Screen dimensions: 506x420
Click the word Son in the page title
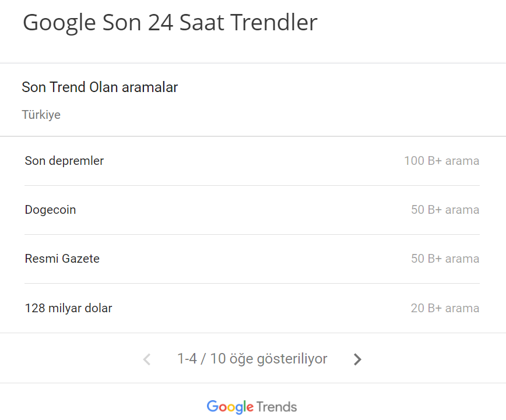tap(120, 23)
